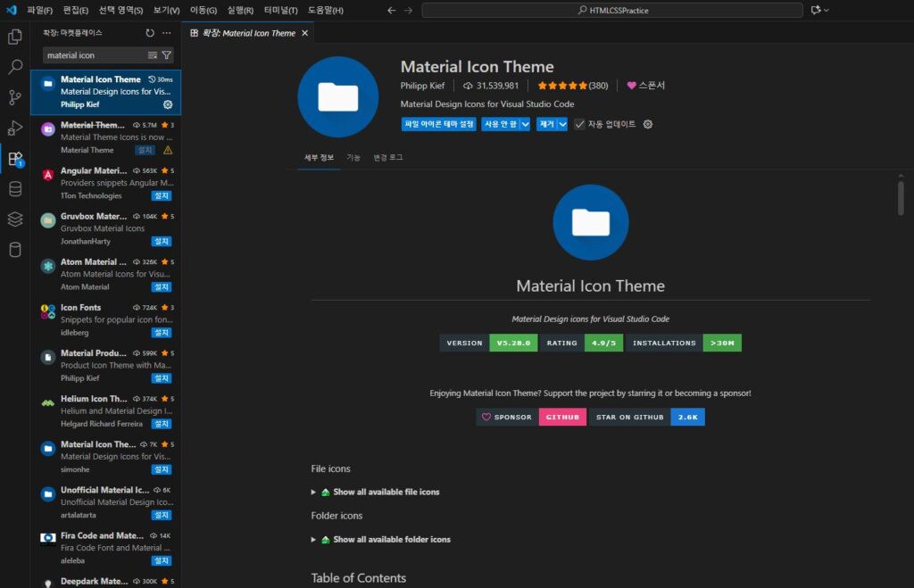Screen dimensions: 914x588
Task: Click the filter icon in the extension search
Action: point(168,54)
